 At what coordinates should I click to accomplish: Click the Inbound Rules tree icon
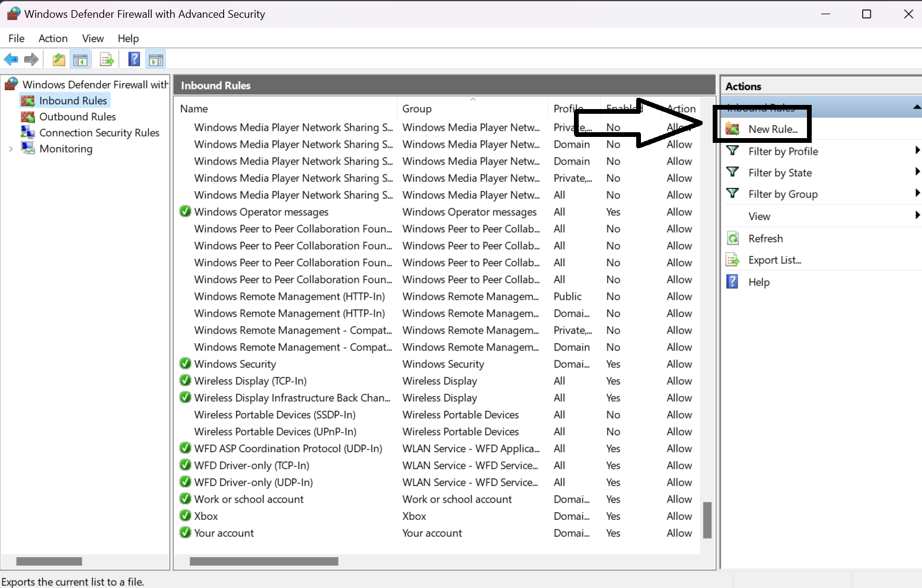[x=28, y=101]
